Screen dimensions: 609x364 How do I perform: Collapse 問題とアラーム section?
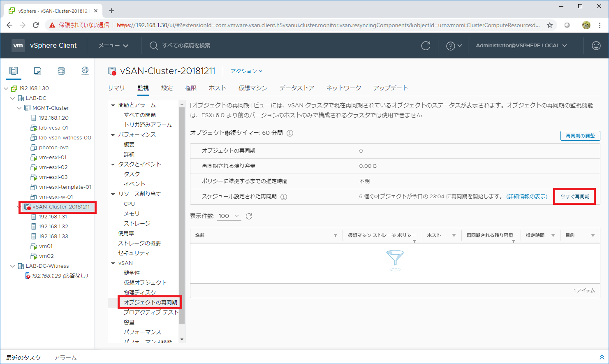113,105
